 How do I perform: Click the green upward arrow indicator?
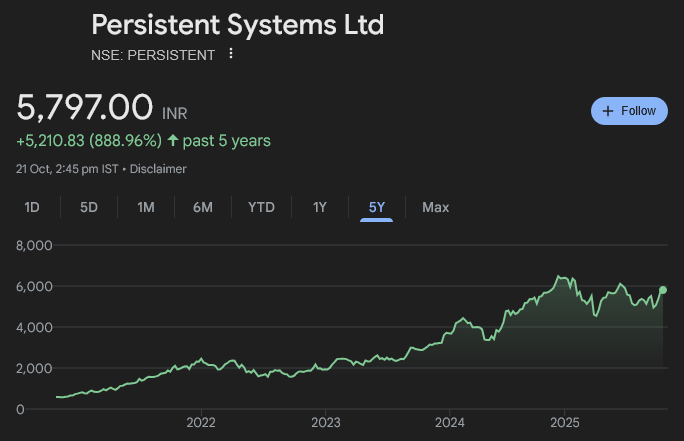coord(173,141)
